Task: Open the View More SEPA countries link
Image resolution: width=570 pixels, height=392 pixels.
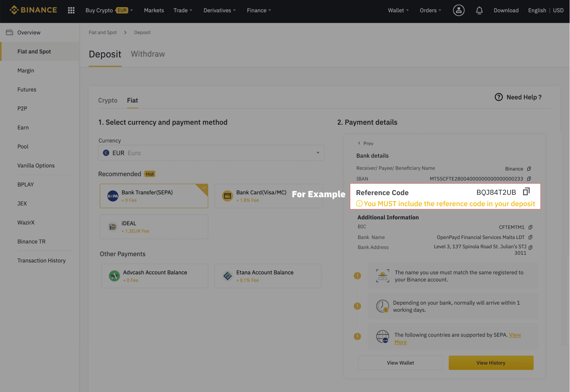Action: (x=515, y=335)
